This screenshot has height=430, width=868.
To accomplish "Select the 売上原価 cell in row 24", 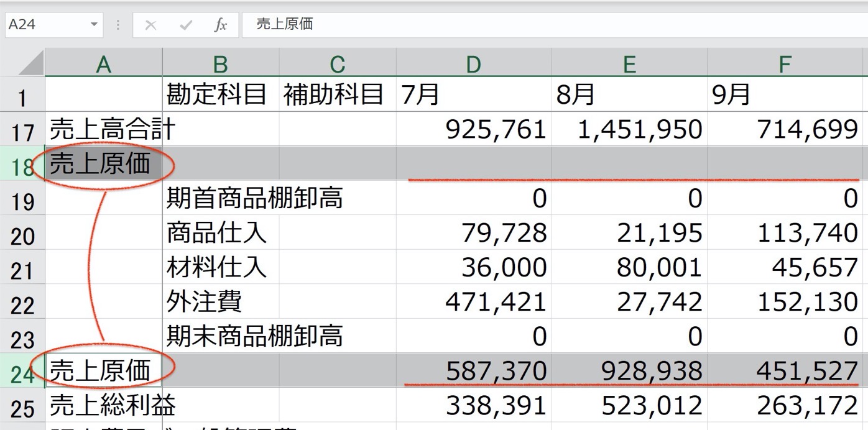I will [104, 371].
